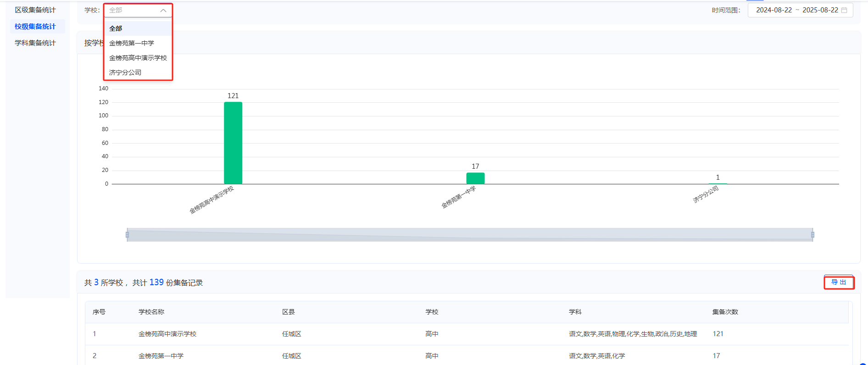868x365 pixels.
Task: Click the 学校 select input field
Action: pos(138,10)
